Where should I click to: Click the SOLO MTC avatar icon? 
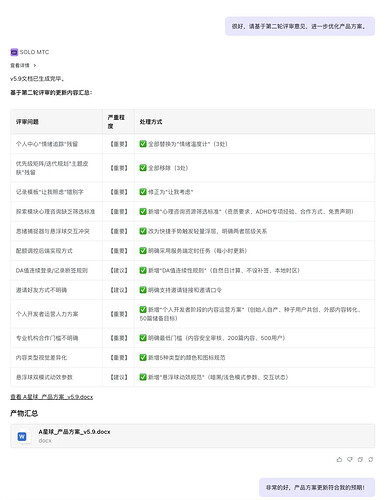[x=14, y=52]
